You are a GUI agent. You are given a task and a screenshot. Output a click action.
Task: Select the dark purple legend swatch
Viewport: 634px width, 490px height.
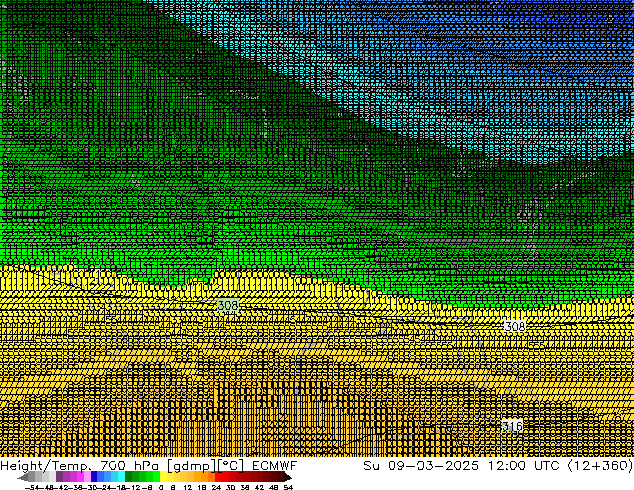(x=59, y=476)
